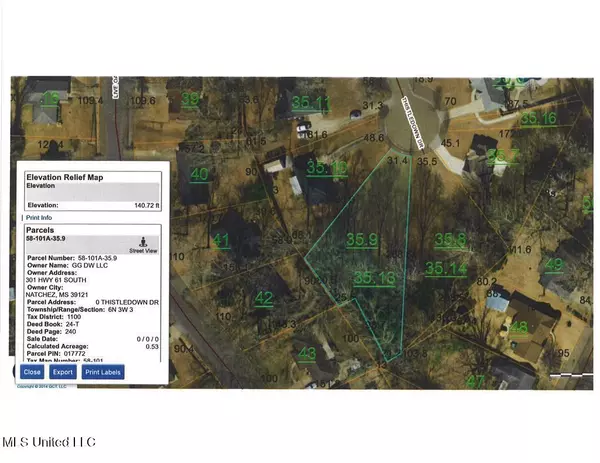
Task: Select parcel label 35.16
Action: (538, 118)
